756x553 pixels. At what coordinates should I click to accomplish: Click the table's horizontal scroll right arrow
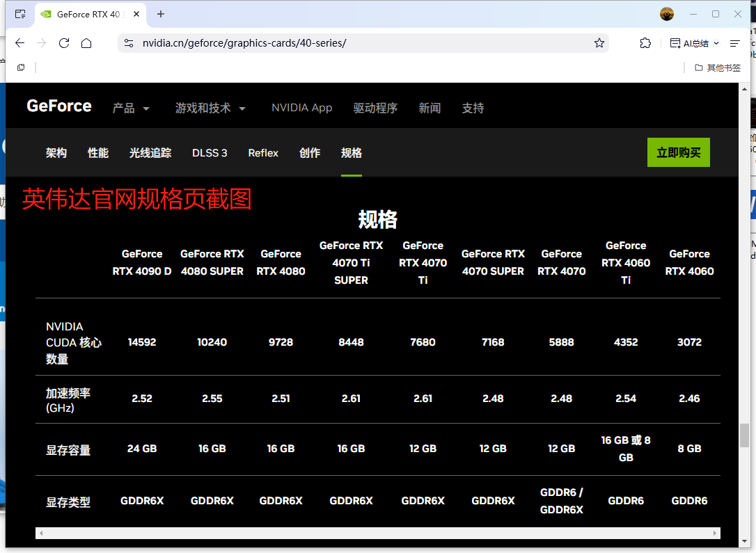pyautogui.click(x=714, y=534)
